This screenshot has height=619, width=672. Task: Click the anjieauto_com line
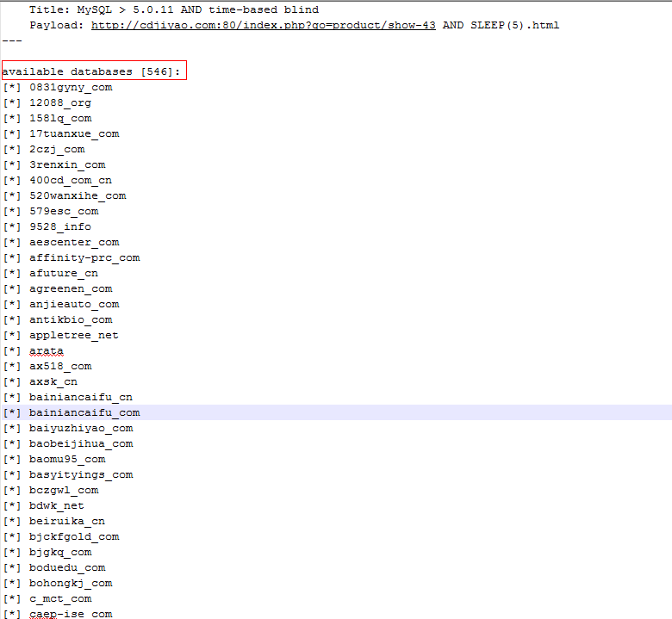(x=74, y=304)
